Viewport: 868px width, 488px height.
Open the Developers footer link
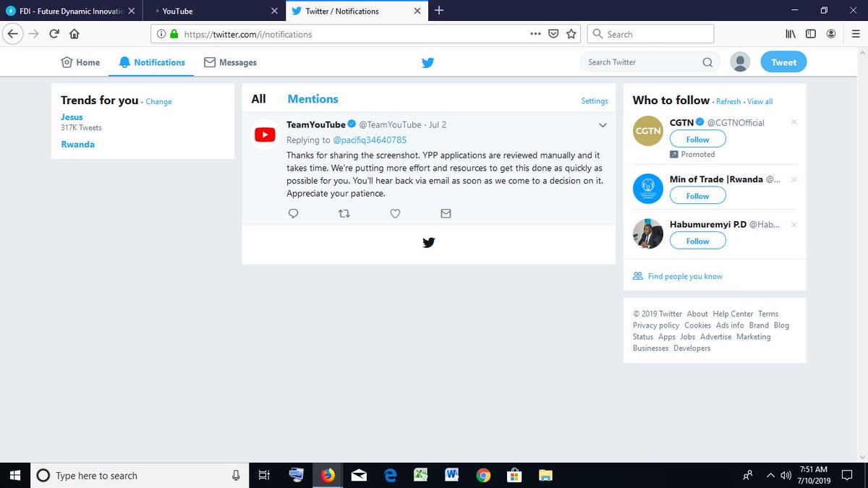[692, 348]
